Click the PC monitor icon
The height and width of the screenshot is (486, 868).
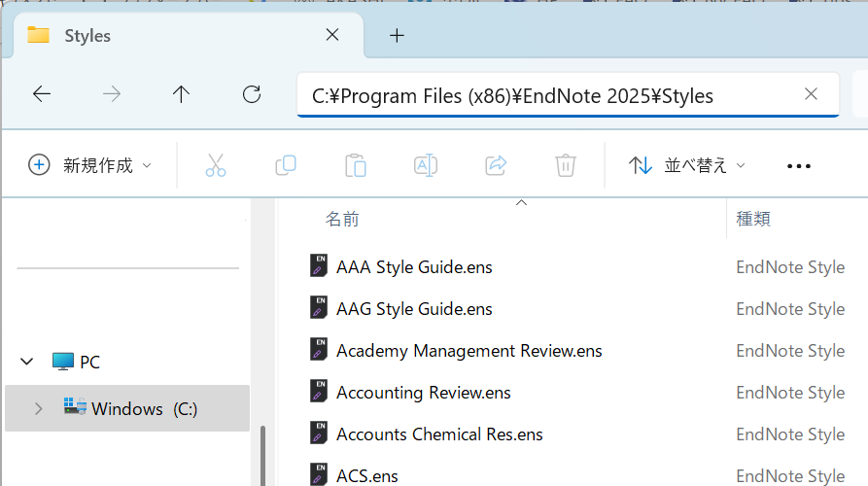click(x=62, y=362)
